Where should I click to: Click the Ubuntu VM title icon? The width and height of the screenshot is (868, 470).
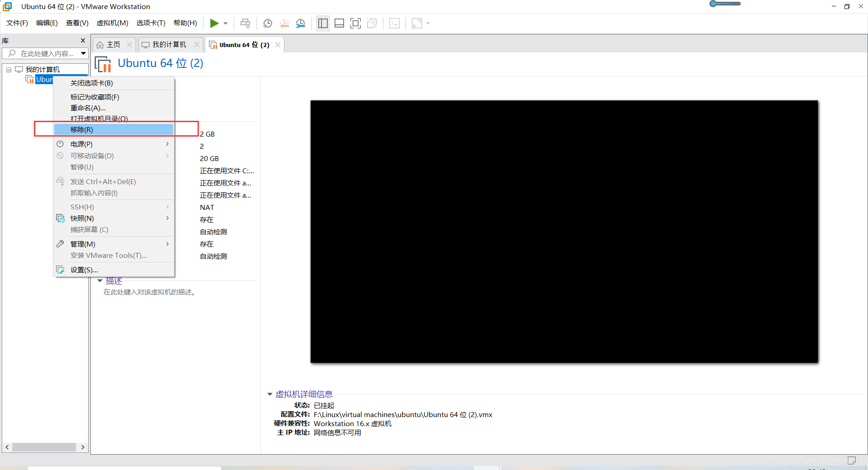point(103,64)
